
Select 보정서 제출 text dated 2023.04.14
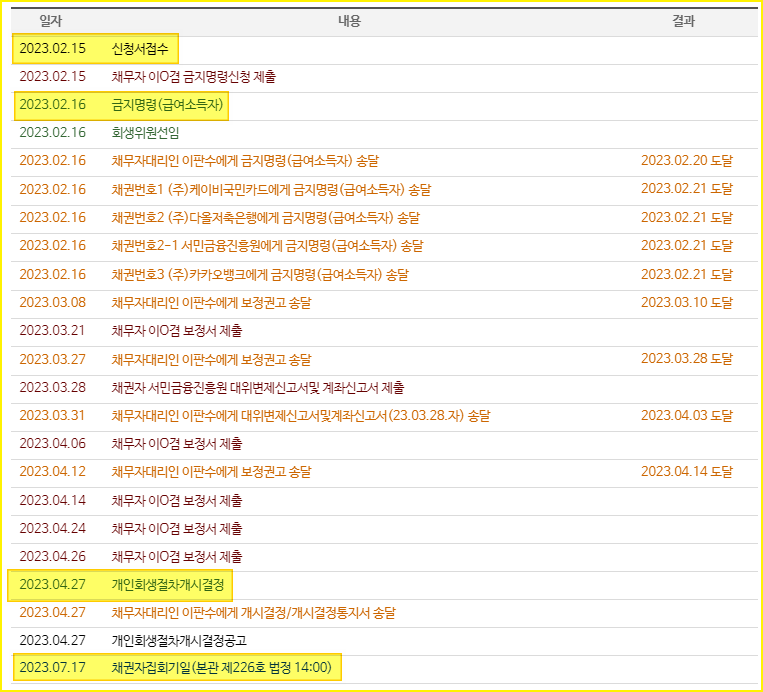177,500
